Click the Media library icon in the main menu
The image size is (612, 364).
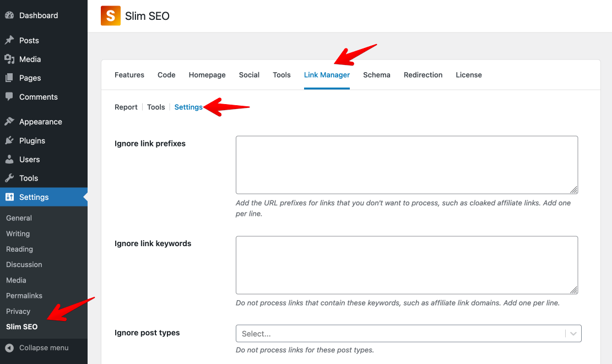9,59
